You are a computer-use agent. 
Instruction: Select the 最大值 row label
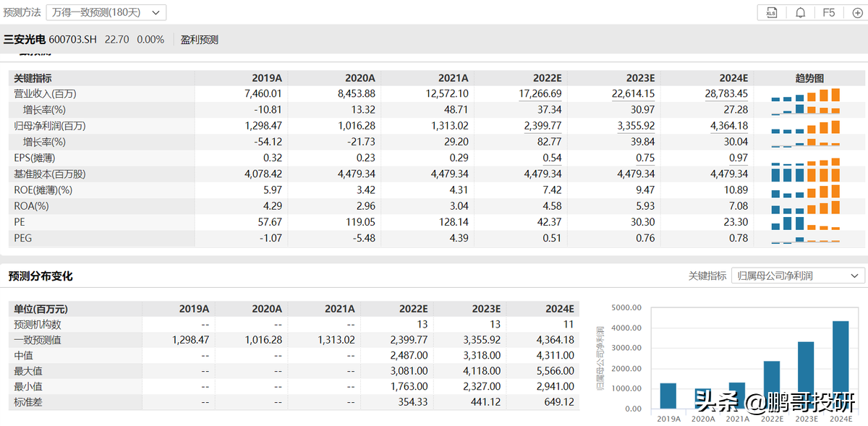28,371
